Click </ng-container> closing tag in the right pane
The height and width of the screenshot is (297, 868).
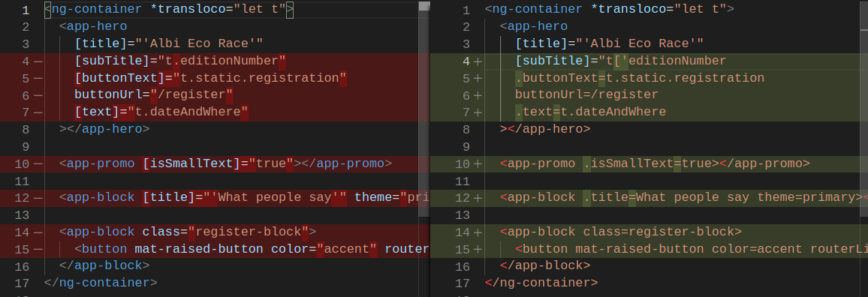point(541,283)
